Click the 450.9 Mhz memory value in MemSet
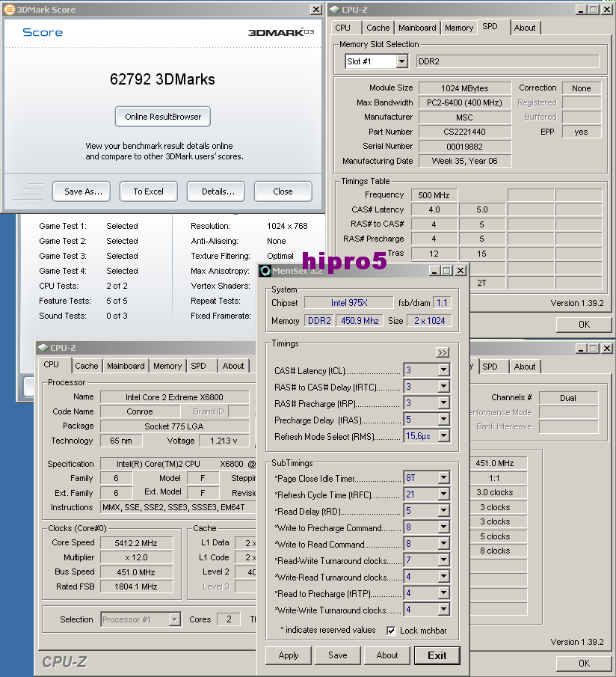 360,321
